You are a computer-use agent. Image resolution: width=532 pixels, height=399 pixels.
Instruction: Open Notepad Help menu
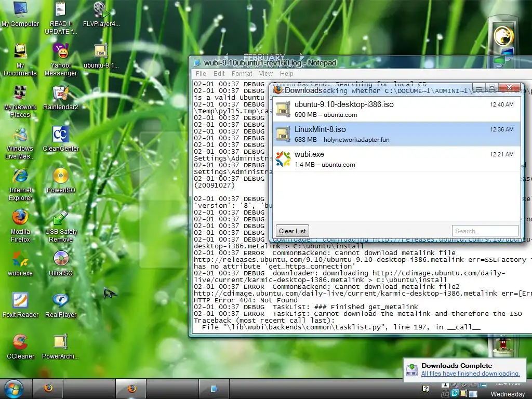[x=287, y=74]
